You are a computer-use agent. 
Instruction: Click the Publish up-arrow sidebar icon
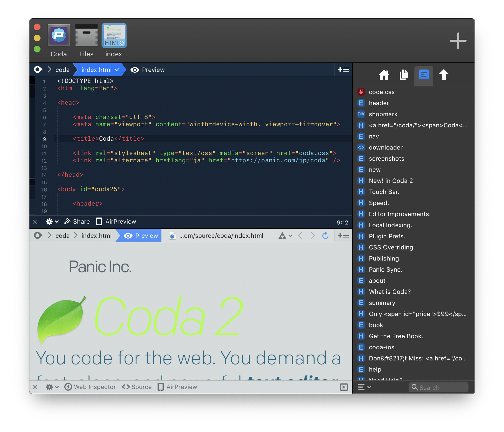444,74
